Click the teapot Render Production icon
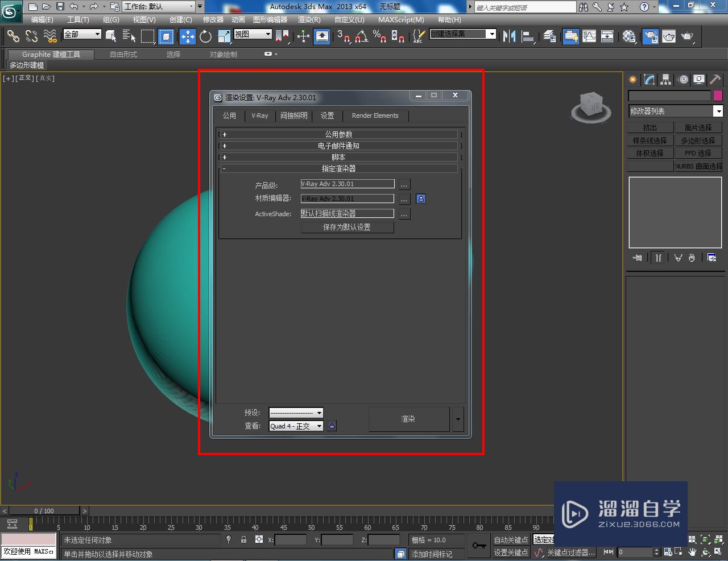The width and height of the screenshot is (728, 561). coord(688,36)
